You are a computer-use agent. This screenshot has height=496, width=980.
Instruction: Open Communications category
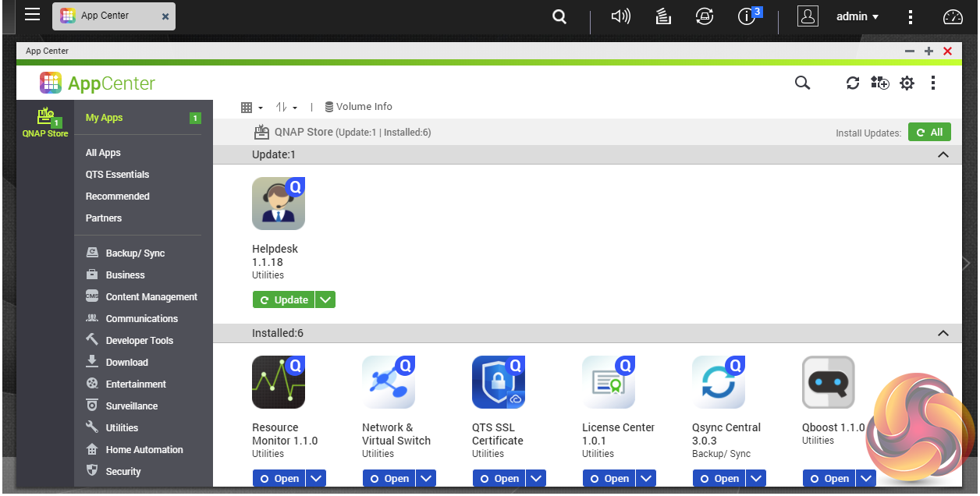tap(143, 319)
